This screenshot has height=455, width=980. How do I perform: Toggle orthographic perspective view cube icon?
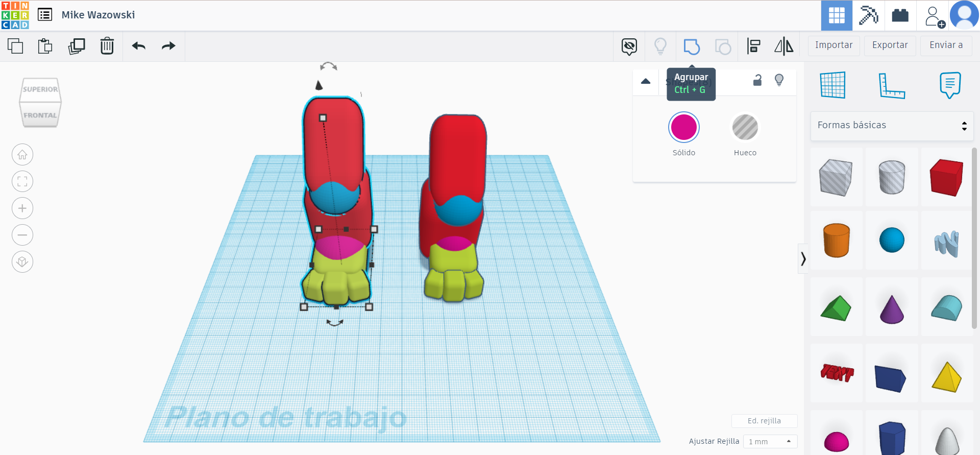(x=22, y=262)
